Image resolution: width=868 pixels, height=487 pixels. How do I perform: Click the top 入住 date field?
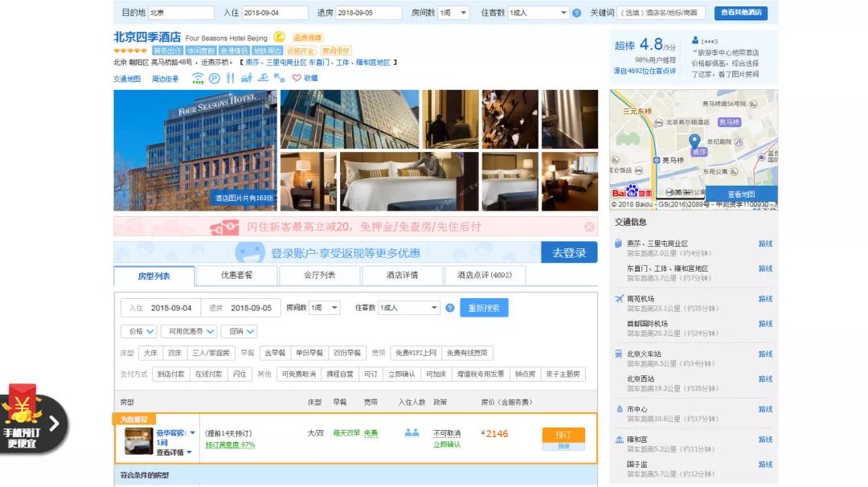275,13
